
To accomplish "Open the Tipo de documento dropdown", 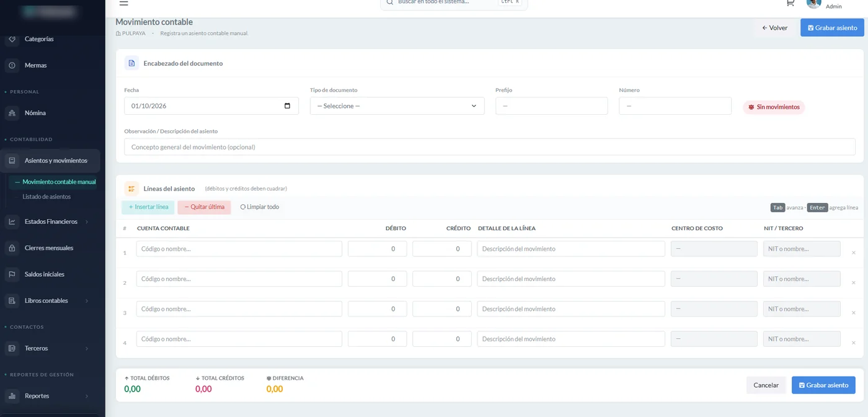I will (397, 106).
